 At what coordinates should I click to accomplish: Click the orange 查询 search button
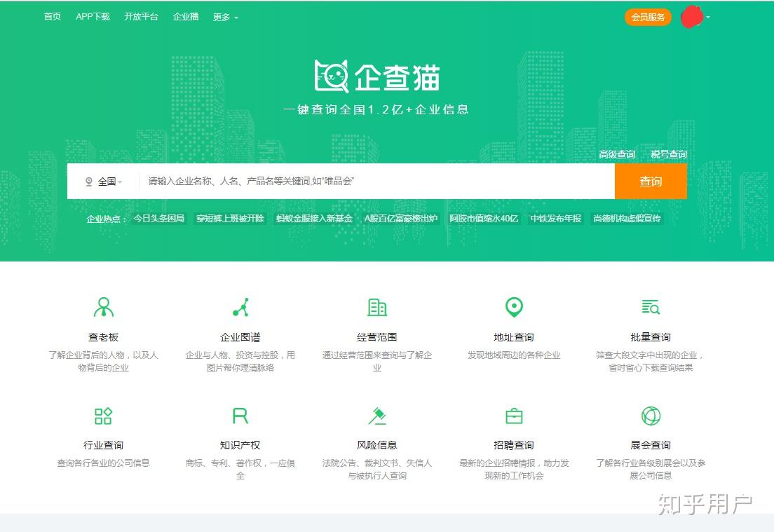point(650,181)
